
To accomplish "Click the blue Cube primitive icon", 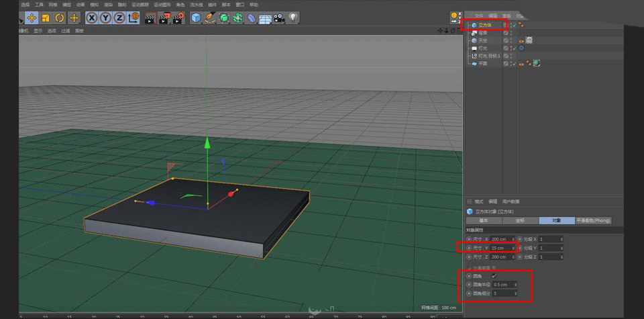I will coord(196,18).
